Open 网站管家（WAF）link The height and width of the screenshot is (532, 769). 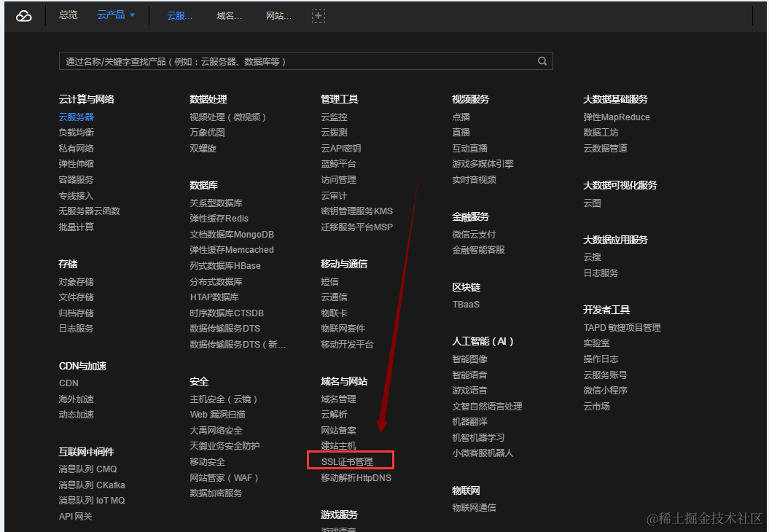pyautogui.click(x=224, y=477)
